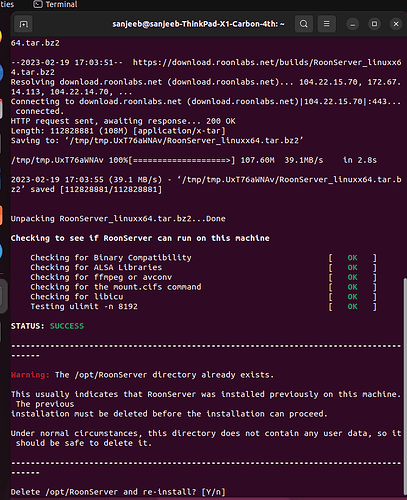Click the OK result for ALSA Libraries
The image size is (407, 500).
pyautogui.click(x=352, y=267)
